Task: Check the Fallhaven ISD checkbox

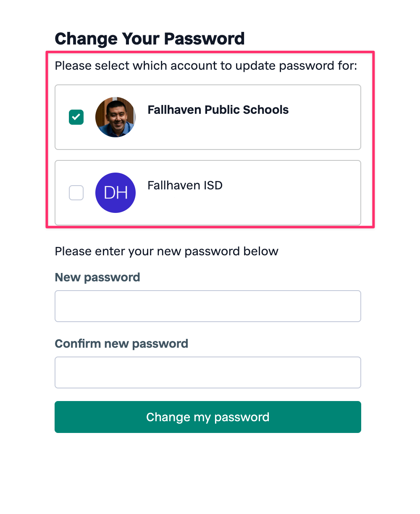Action: [x=76, y=193]
